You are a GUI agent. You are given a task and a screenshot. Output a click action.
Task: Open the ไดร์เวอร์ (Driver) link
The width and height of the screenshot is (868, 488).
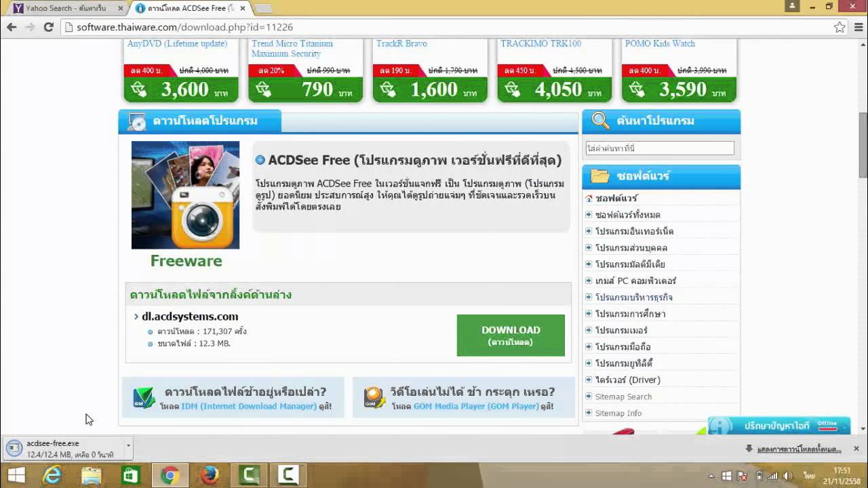(x=627, y=380)
